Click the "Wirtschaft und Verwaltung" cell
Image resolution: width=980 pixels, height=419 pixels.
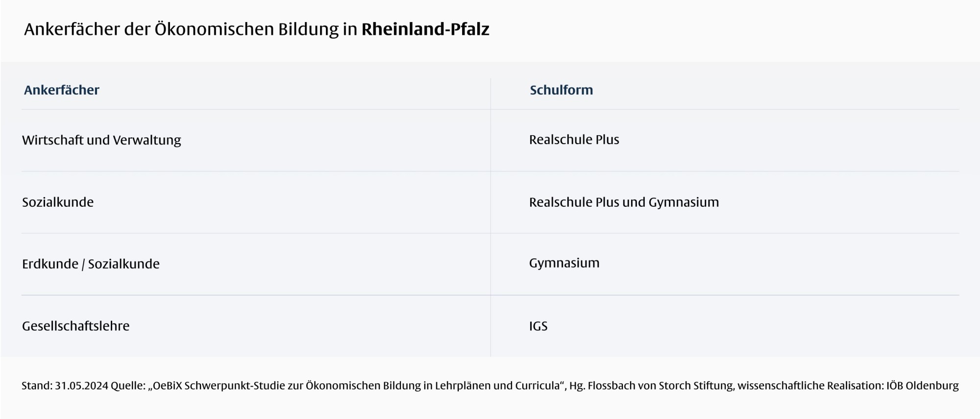101,140
